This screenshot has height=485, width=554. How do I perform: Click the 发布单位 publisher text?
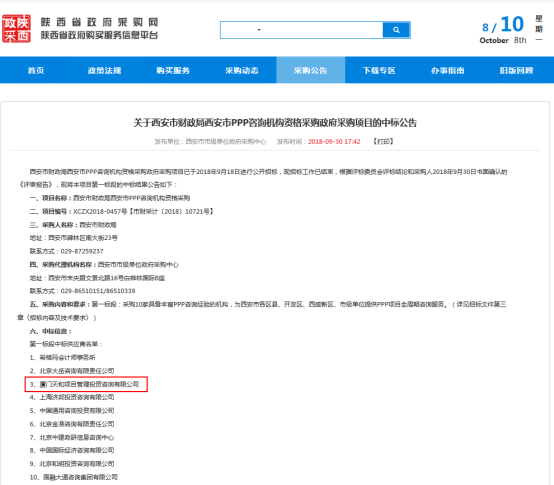[210, 142]
